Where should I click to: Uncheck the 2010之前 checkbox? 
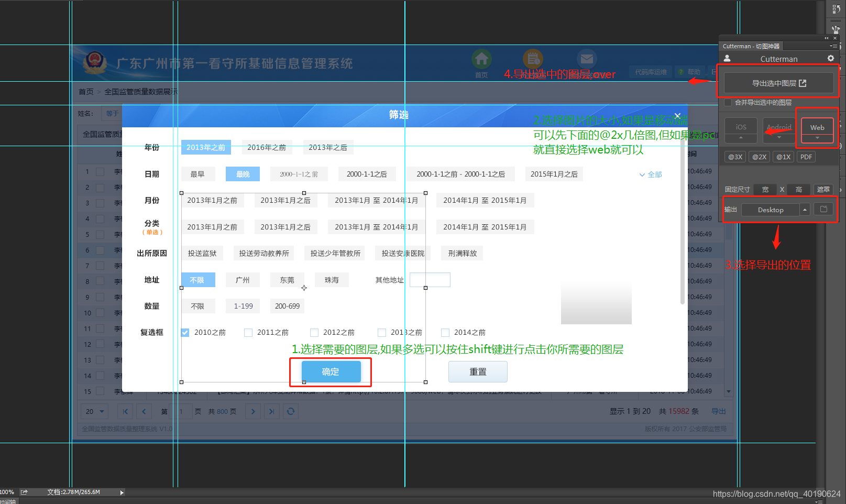(x=185, y=333)
